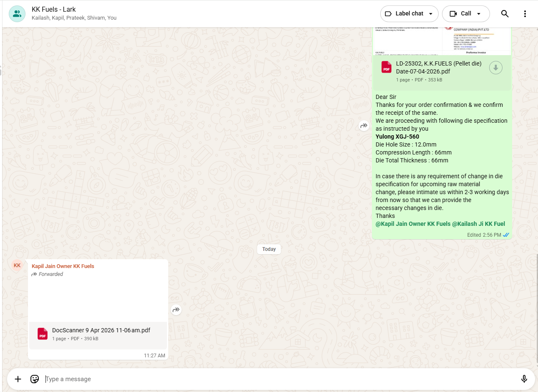This screenshot has height=392, width=538.
Task: Click the Today date divider
Action: pos(269,249)
